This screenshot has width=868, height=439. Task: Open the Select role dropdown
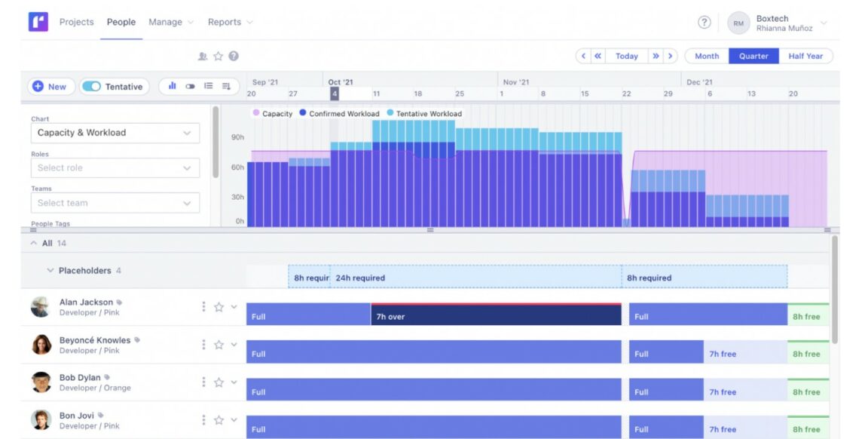pyautogui.click(x=115, y=167)
